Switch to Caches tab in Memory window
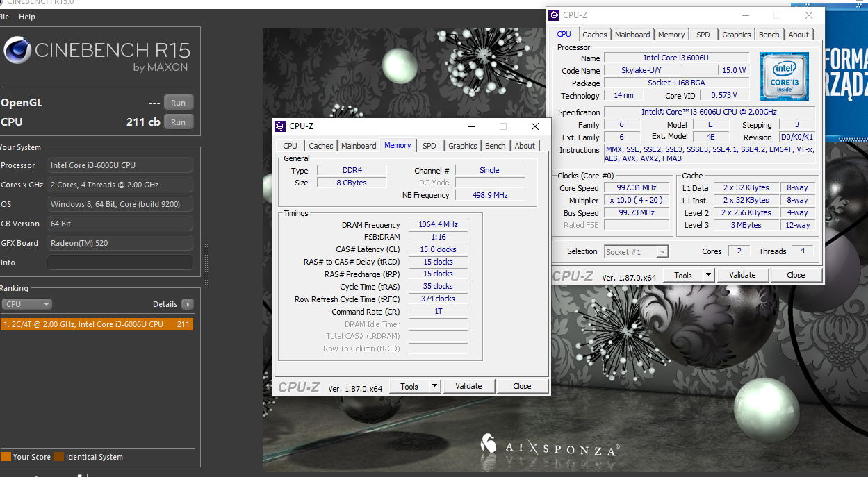The image size is (868, 477). [x=321, y=146]
